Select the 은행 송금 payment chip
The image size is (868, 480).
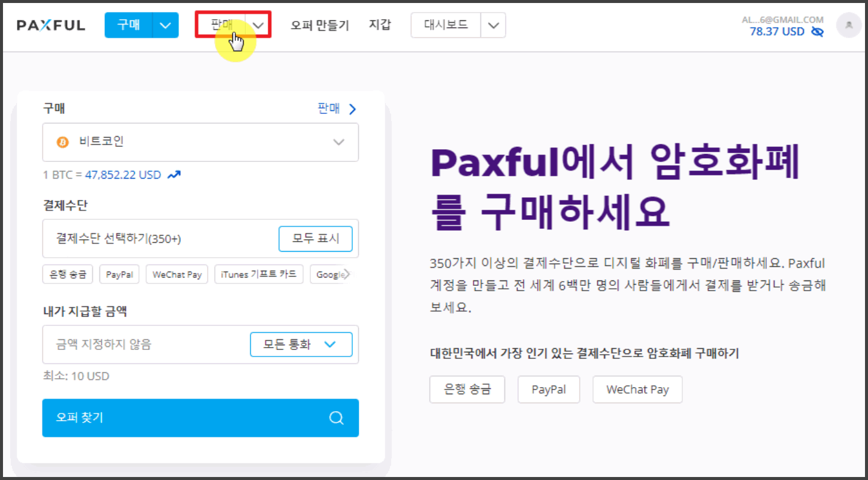67,274
